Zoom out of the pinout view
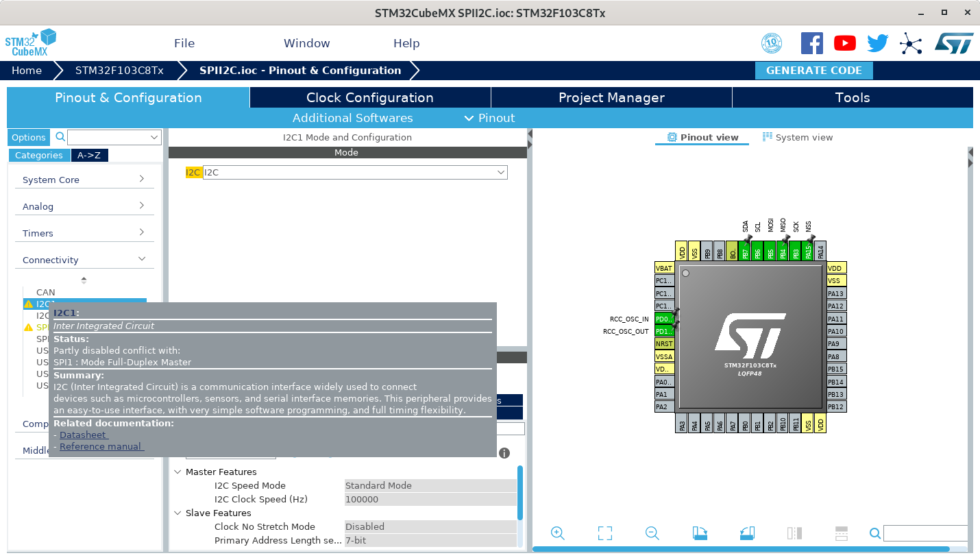Image resolution: width=980 pixels, height=560 pixels. pos(652,533)
